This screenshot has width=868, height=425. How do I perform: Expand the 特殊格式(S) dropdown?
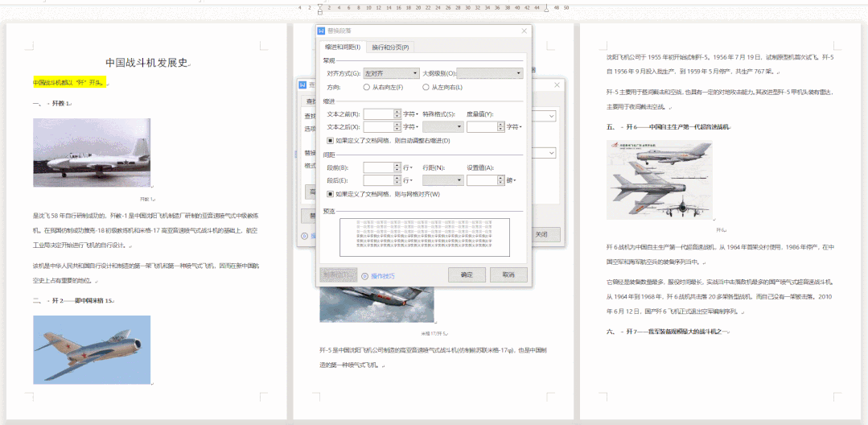pyautogui.click(x=443, y=127)
